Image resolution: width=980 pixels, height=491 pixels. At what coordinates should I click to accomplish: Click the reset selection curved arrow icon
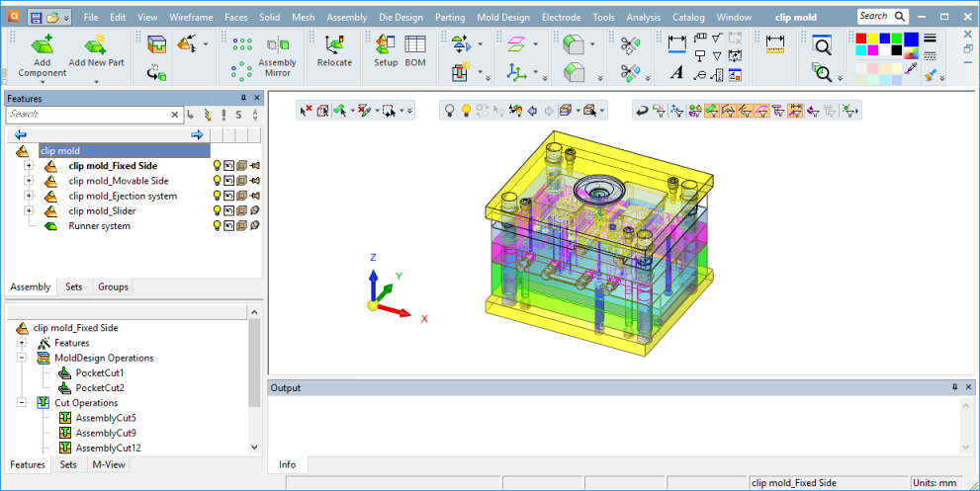642,111
